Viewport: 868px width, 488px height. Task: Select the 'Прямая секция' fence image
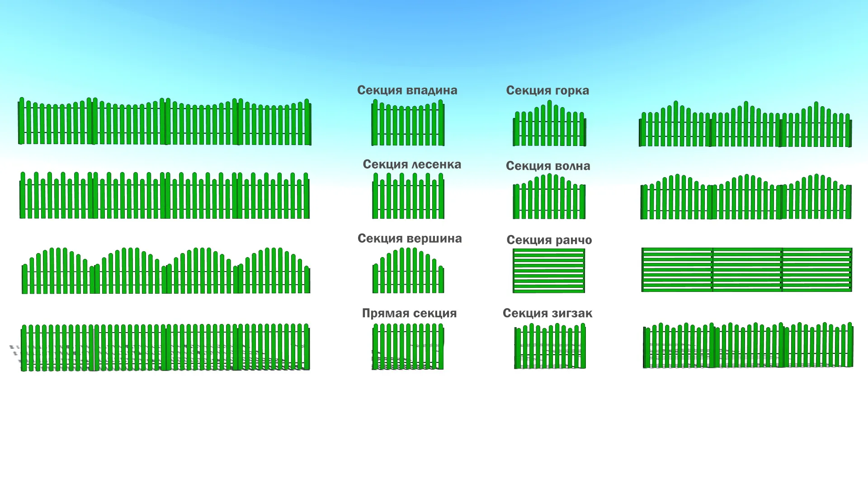tap(408, 346)
